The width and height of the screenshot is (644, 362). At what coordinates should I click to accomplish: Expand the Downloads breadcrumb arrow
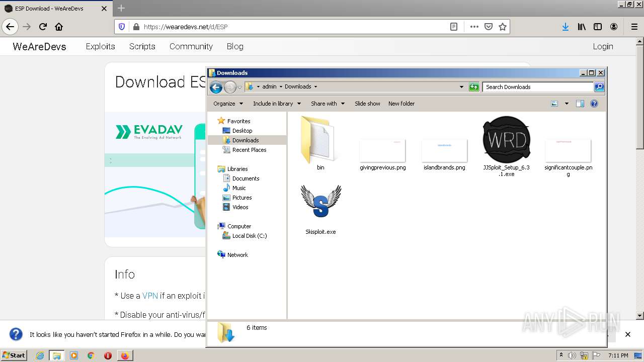coord(315,87)
